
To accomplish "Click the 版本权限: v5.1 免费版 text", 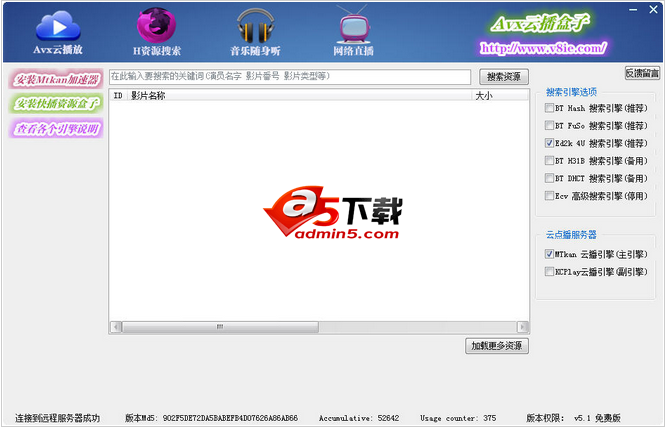I will pos(573,418).
